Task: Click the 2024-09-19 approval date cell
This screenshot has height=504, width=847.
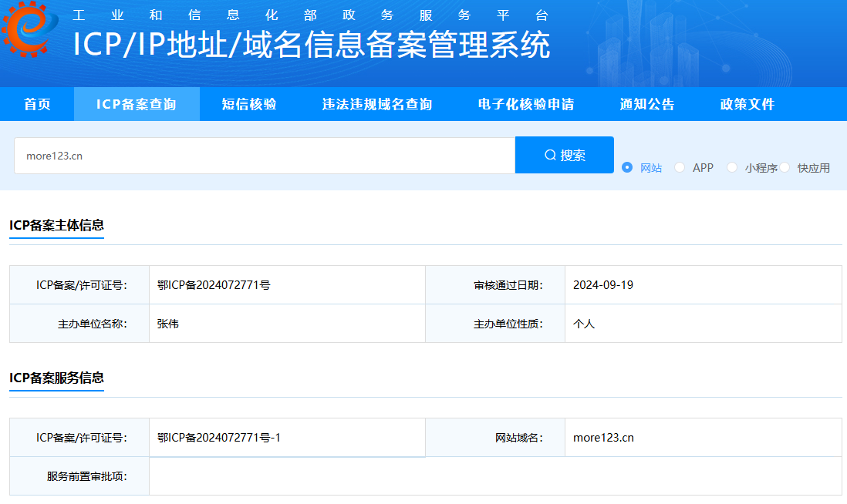Action: point(603,285)
